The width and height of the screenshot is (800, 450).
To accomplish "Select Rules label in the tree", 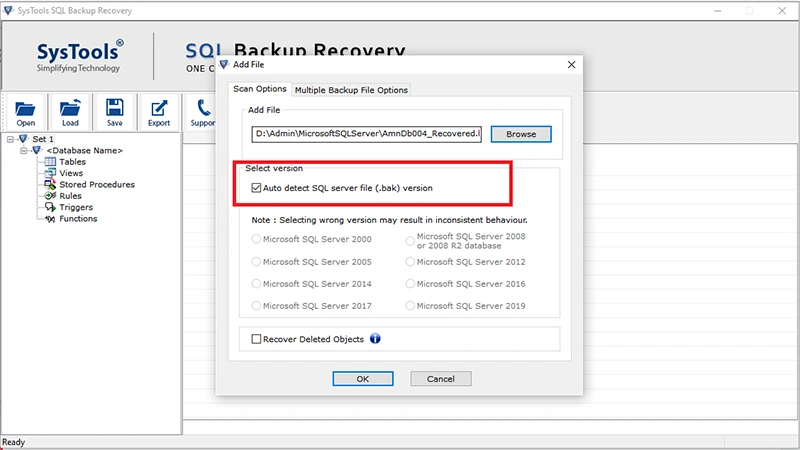I will (70, 196).
